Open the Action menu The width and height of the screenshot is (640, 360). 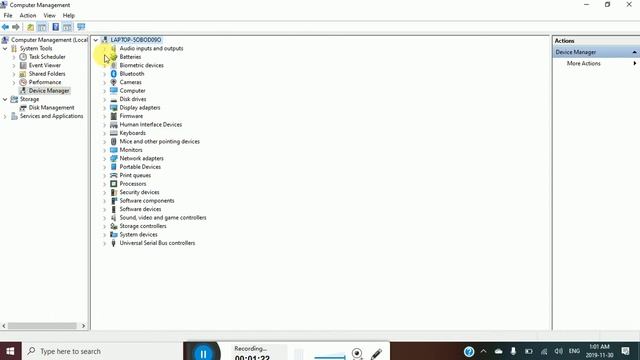[x=28, y=16]
